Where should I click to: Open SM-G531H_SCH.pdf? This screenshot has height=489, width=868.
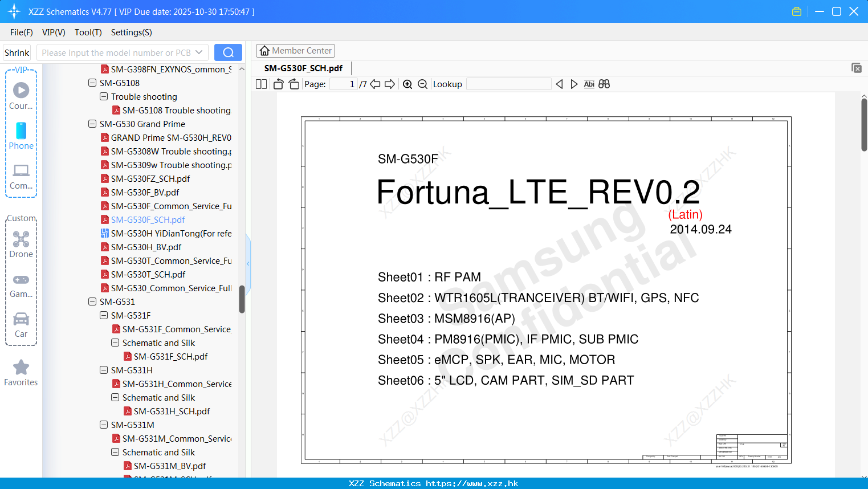[166, 411]
